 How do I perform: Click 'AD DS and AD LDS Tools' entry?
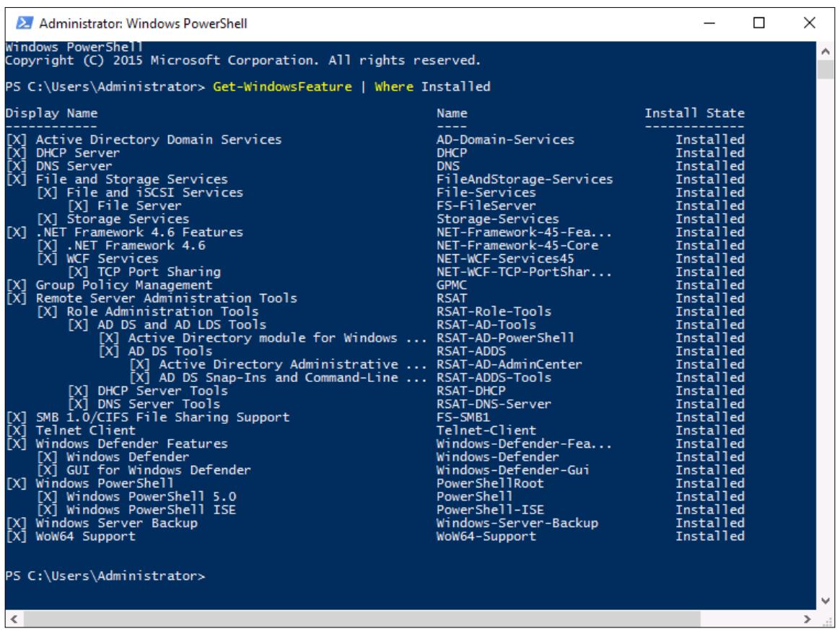(x=182, y=325)
